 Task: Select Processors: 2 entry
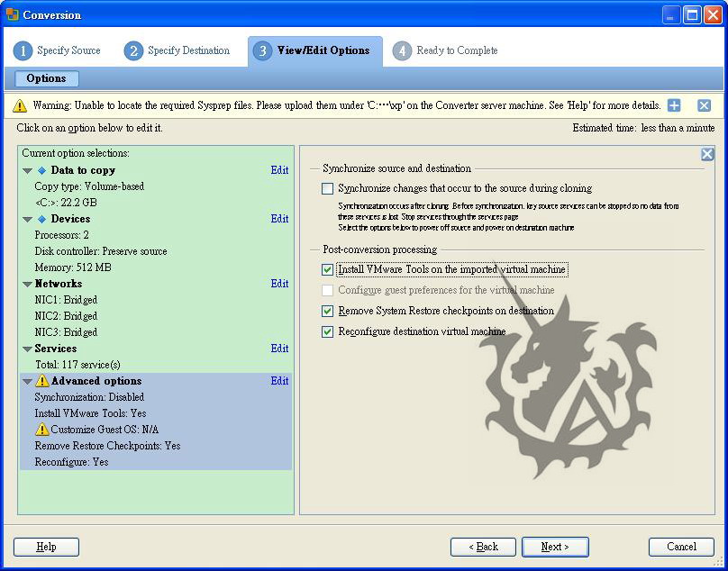point(62,235)
